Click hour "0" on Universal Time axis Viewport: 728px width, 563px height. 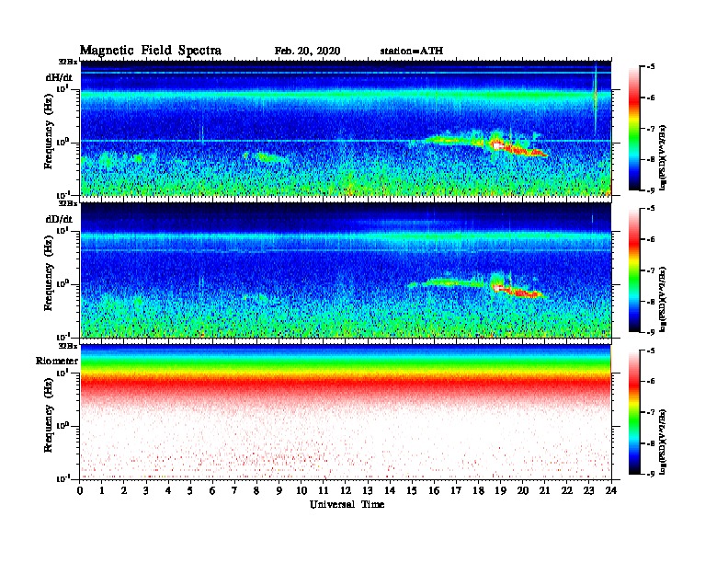point(80,490)
